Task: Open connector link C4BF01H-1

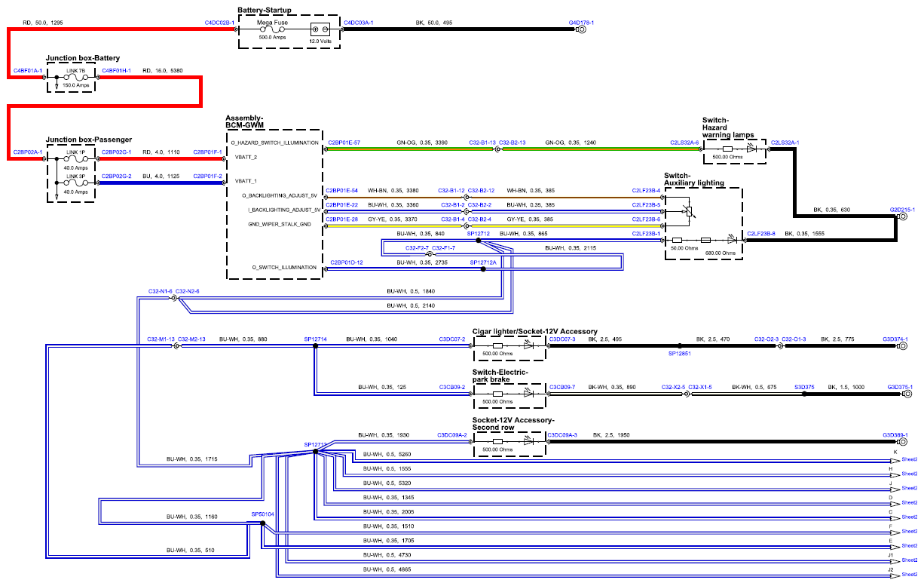Action: [116, 71]
